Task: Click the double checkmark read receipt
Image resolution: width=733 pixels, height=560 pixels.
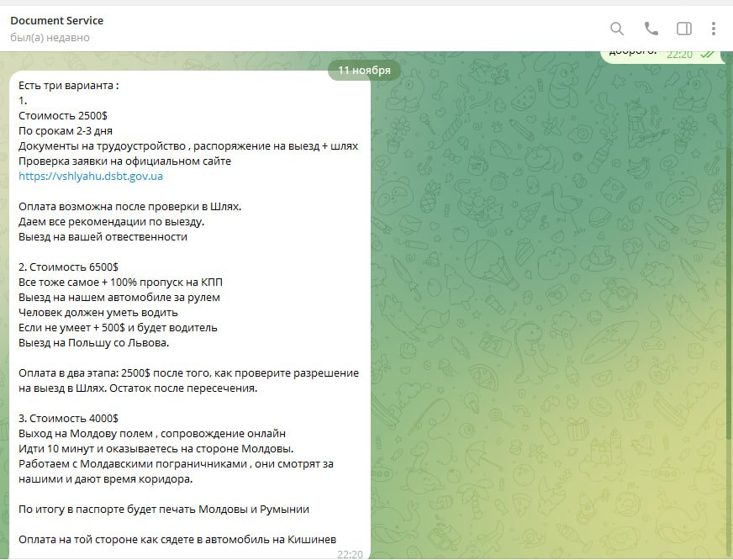Action: coord(708,54)
